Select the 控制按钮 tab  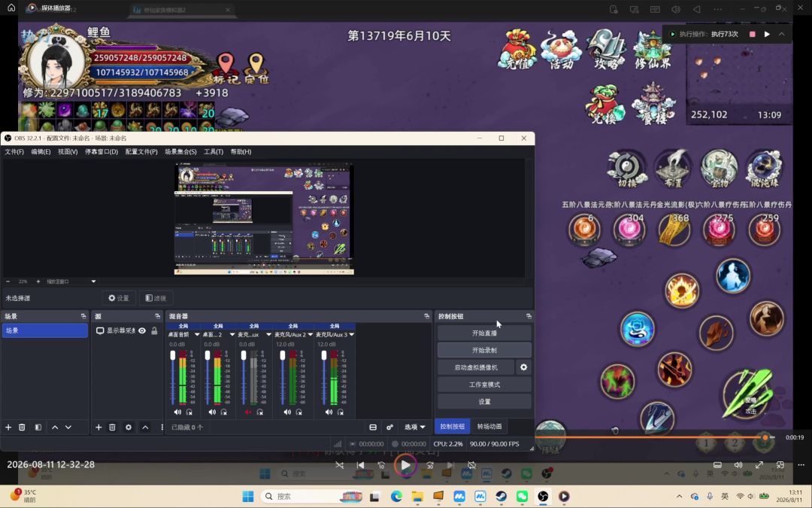(452, 427)
